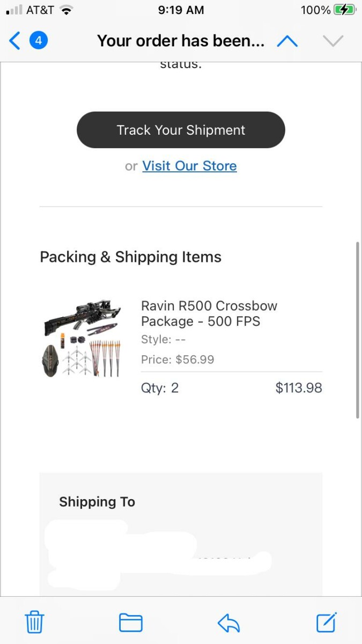This screenshot has width=362, height=644.
Task: Compose a new message with the pencil icon
Action: tap(326, 623)
